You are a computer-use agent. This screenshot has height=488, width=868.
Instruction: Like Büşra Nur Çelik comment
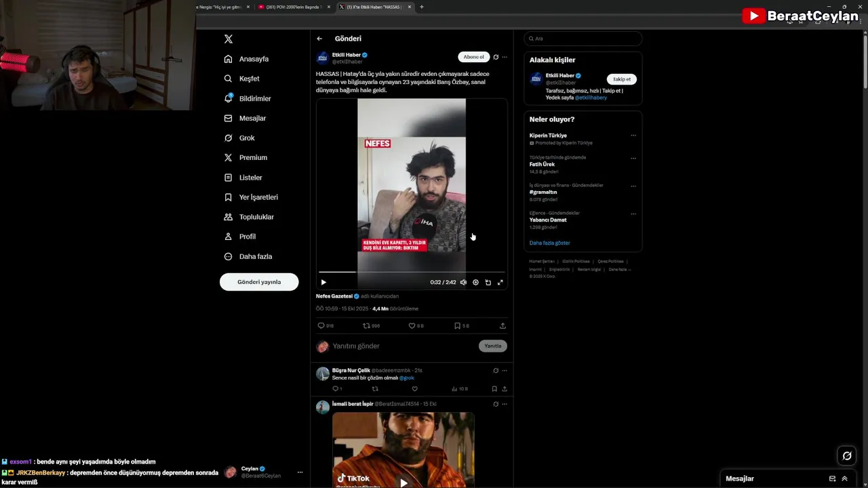point(414,389)
